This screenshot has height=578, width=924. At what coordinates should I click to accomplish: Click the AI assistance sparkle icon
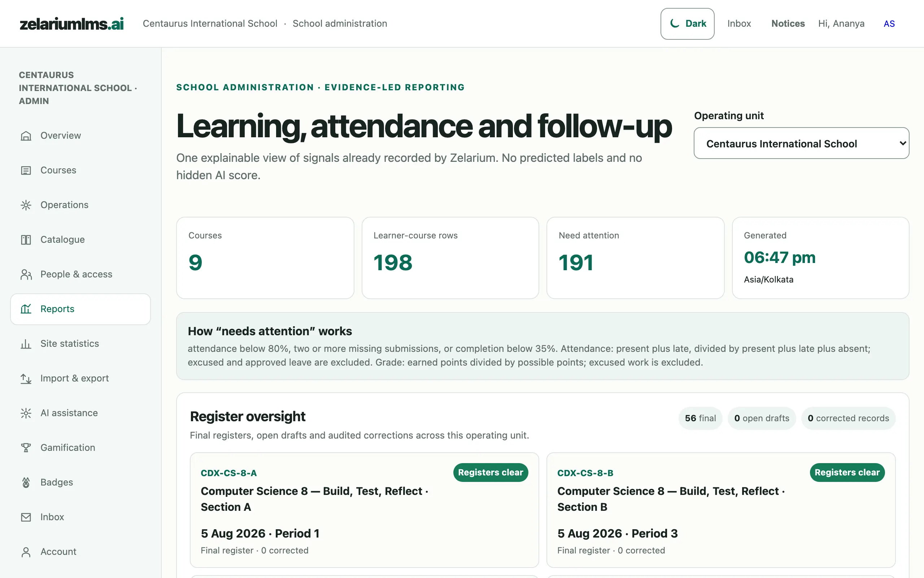(x=26, y=413)
